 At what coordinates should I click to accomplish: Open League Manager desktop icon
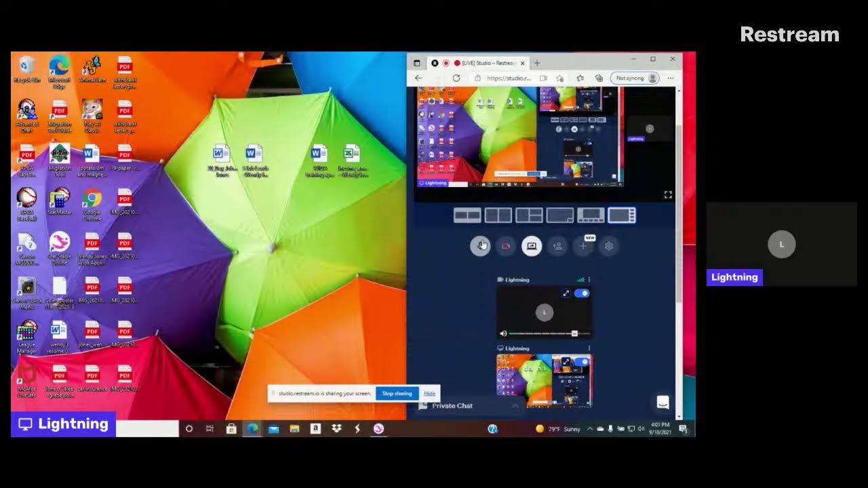(x=27, y=338)
